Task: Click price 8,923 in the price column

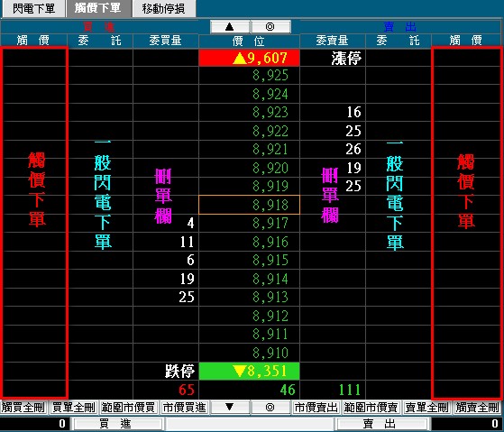Action: (249, 112)
